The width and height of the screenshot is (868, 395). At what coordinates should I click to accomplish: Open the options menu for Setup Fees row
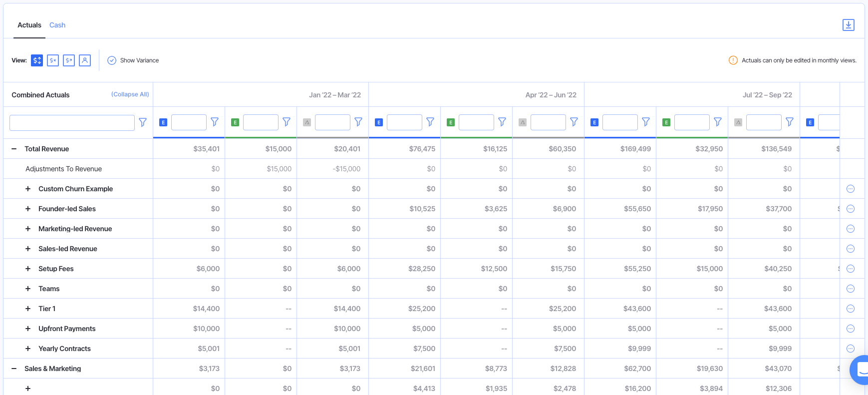tap(851, 269)
